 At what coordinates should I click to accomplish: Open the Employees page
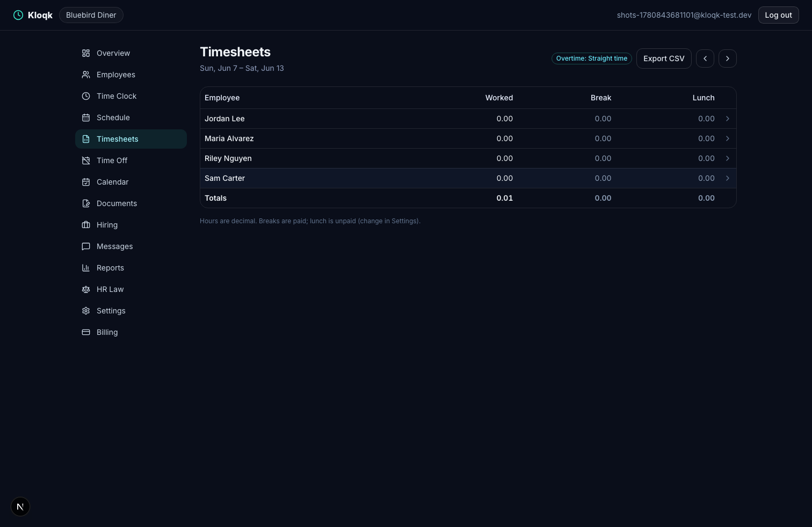click(131, 75)
